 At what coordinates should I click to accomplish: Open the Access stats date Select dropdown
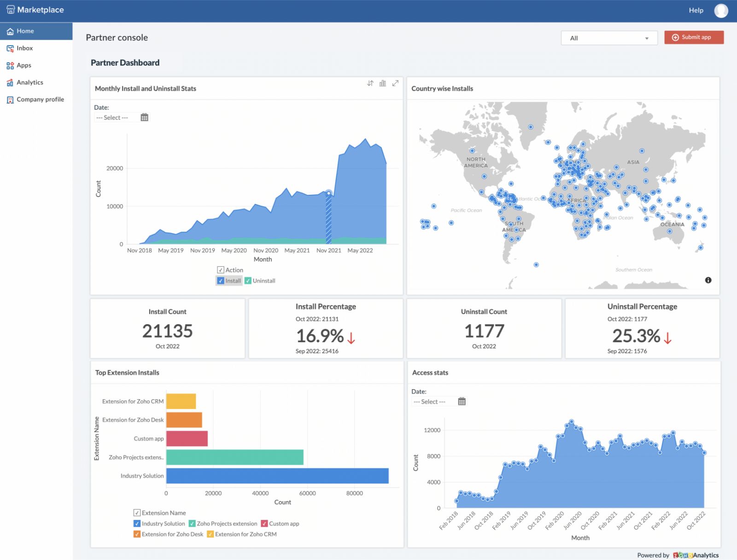[433, 402]
